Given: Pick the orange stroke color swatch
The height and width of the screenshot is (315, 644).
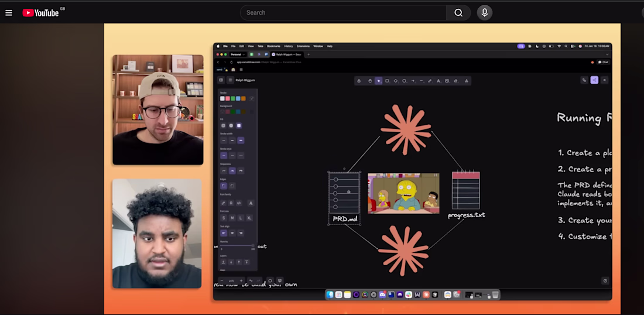Looking at the screenshot, I should tap(244, 98).
